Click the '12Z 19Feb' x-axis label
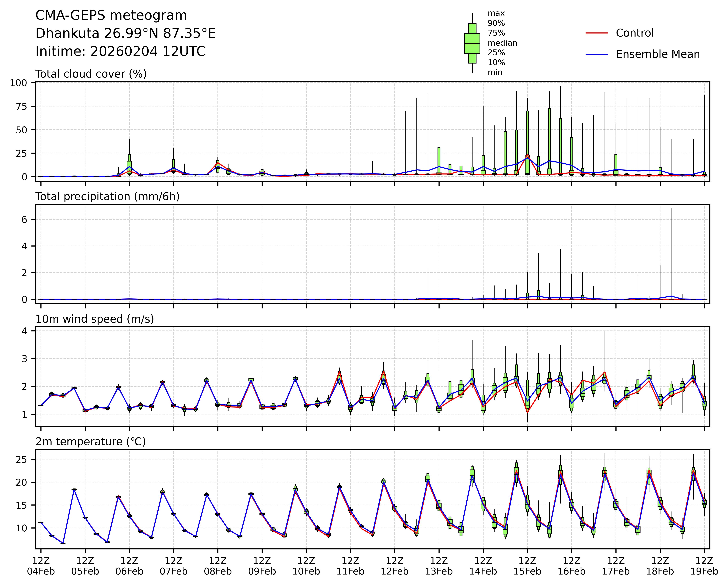The height and width of the screenshot is (586, 728). (x=704, y=566)
